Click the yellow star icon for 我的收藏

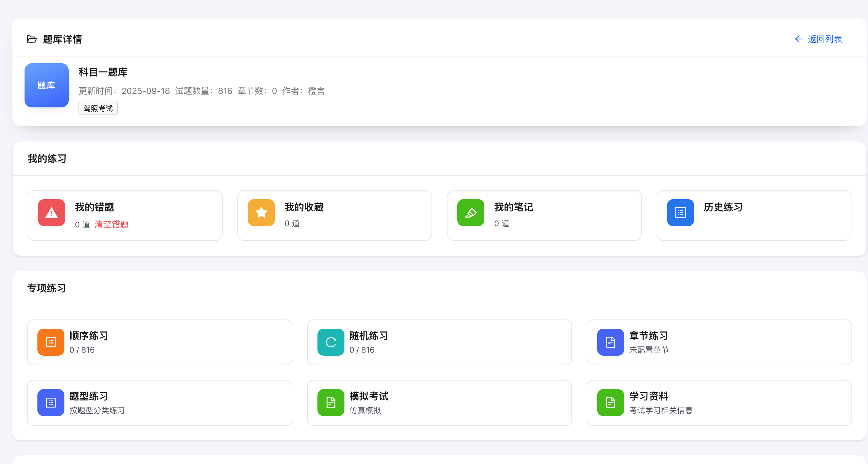point(261,213)
